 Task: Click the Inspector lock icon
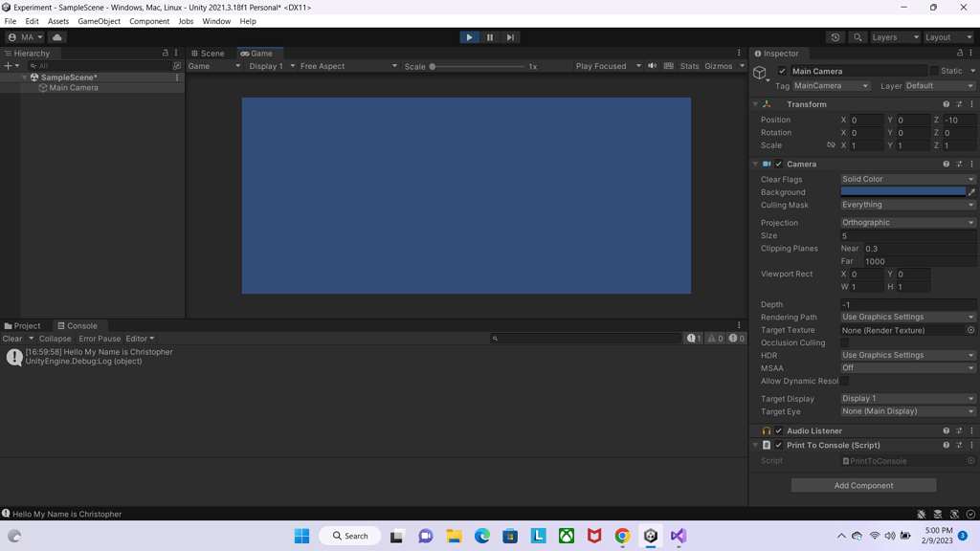pyautogui.click(x=959, y=53)
